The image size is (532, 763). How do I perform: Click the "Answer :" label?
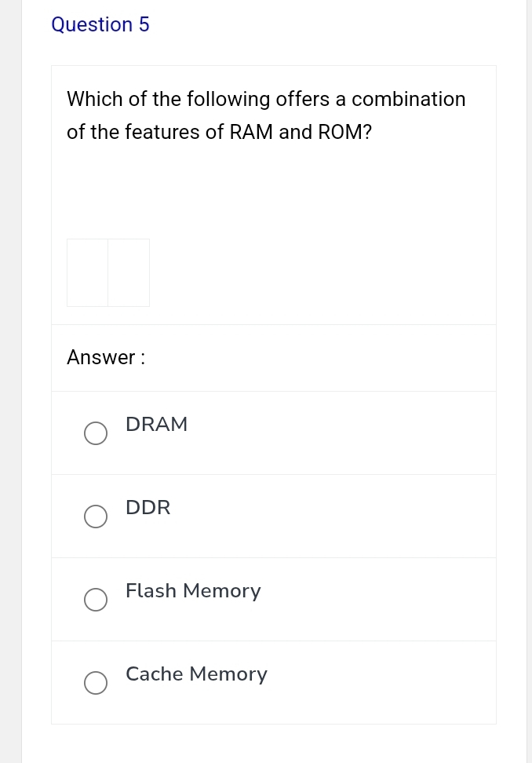pyautogui.click(x=106, y=358)
